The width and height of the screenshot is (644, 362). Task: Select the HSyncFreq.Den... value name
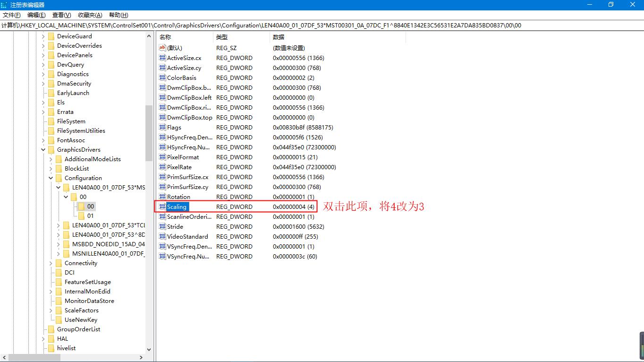pos(189,137)
